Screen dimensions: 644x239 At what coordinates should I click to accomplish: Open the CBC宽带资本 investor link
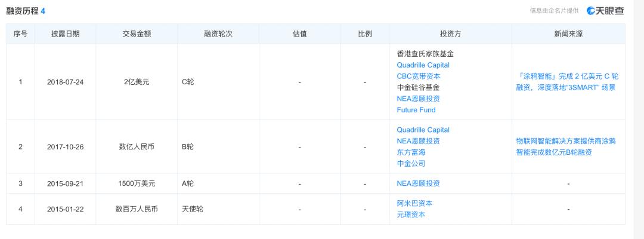[x=418, y=76]
